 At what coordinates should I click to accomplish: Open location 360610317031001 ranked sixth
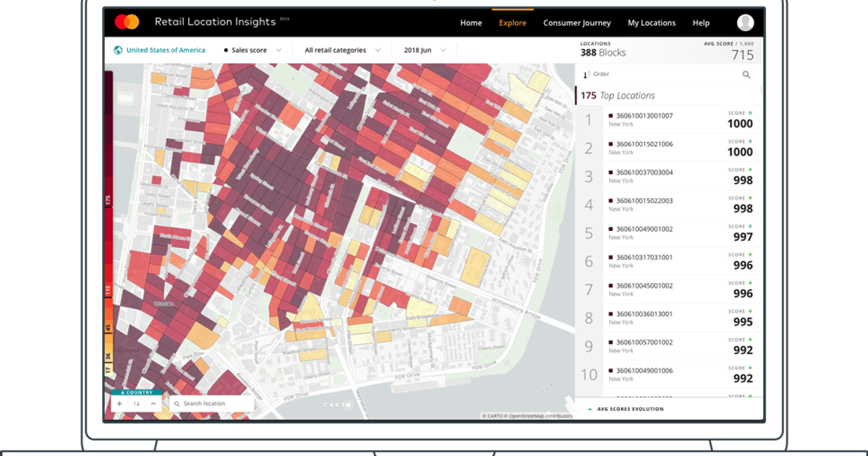(669, 261)
